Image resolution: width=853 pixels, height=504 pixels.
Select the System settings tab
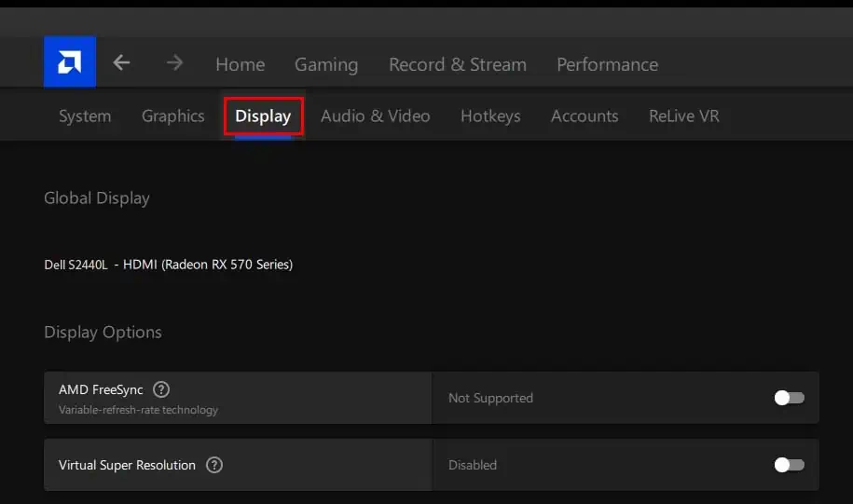pyautogui.click(x=85, y=116)
